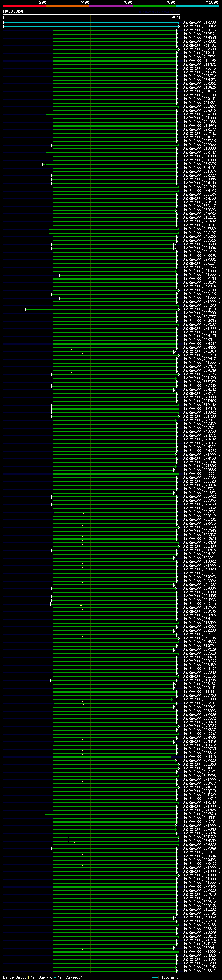Select the UniRef100_B1QA26 entry
222x980 pixels.
[x=199, y=88]
